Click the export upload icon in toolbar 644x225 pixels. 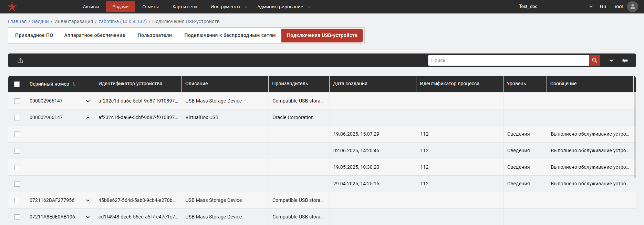(20, 60)
